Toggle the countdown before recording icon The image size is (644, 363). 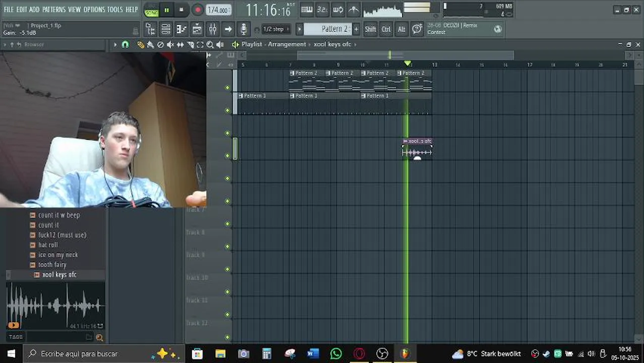point(322,10)
